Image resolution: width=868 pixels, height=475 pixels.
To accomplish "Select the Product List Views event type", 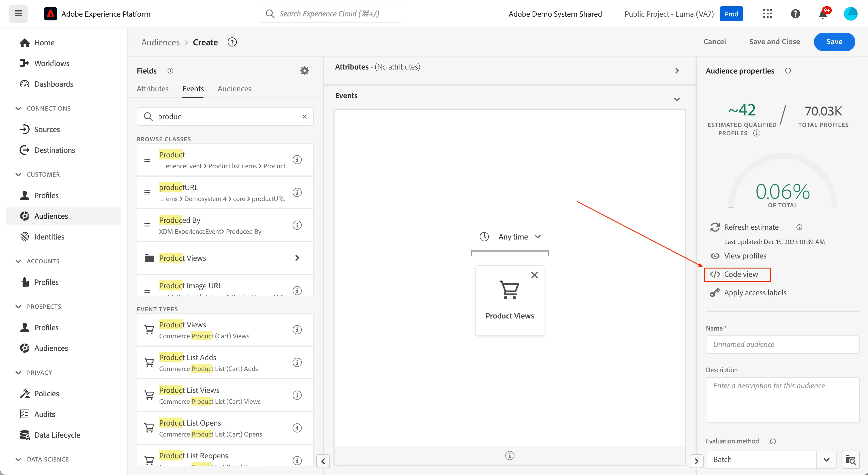I will (x=225, y=395).
